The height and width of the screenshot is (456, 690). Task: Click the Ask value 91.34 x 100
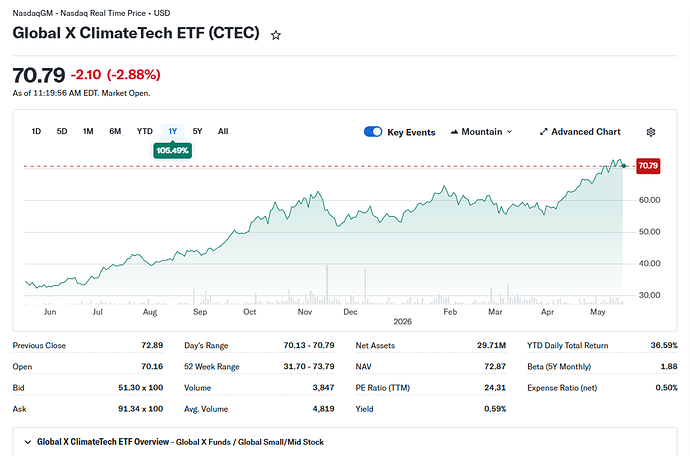tap(140, 408)
